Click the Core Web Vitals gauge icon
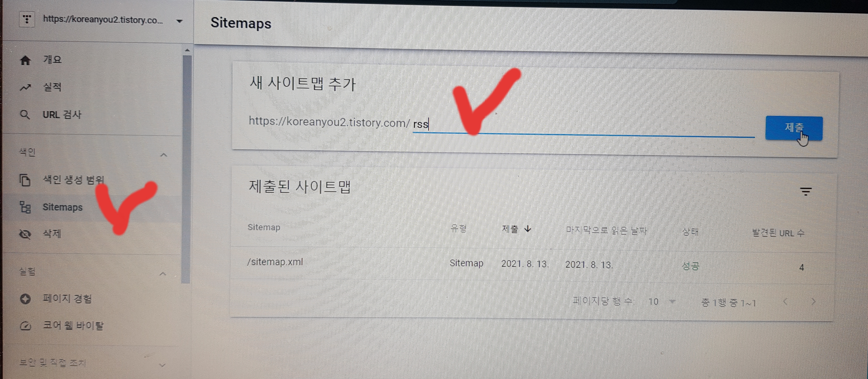The height and width of the screenshot is (379, 868). click(x=26, y=326)
